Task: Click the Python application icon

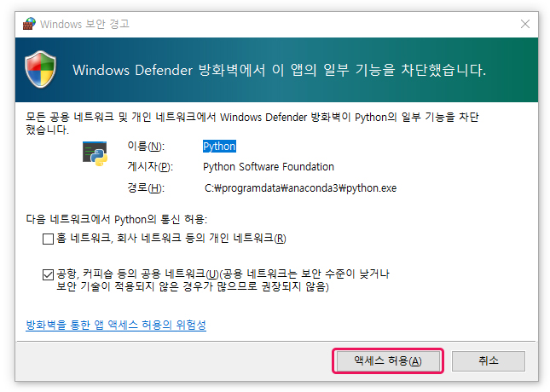Action: (x=95, y=153)
